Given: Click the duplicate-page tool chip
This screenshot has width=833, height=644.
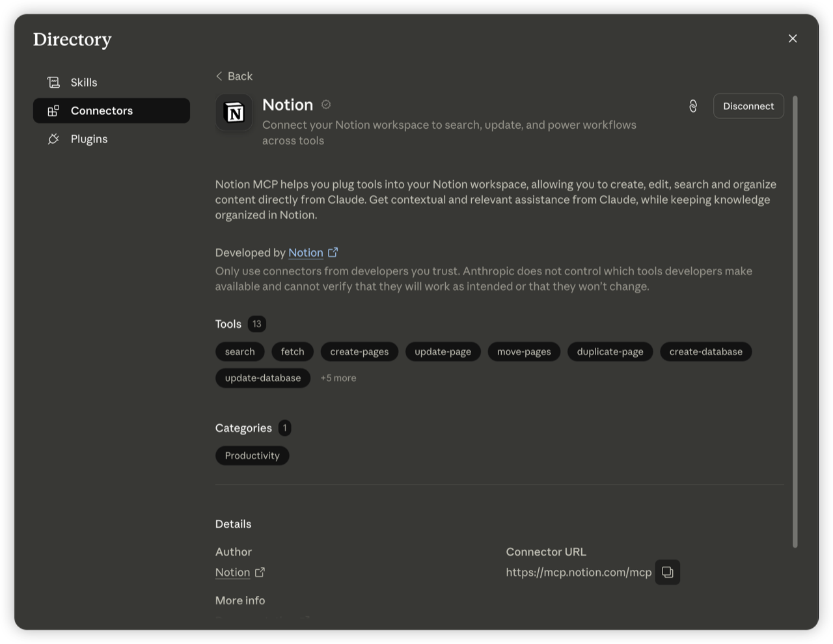Looking at the screenshot, I should click(610, 352).
